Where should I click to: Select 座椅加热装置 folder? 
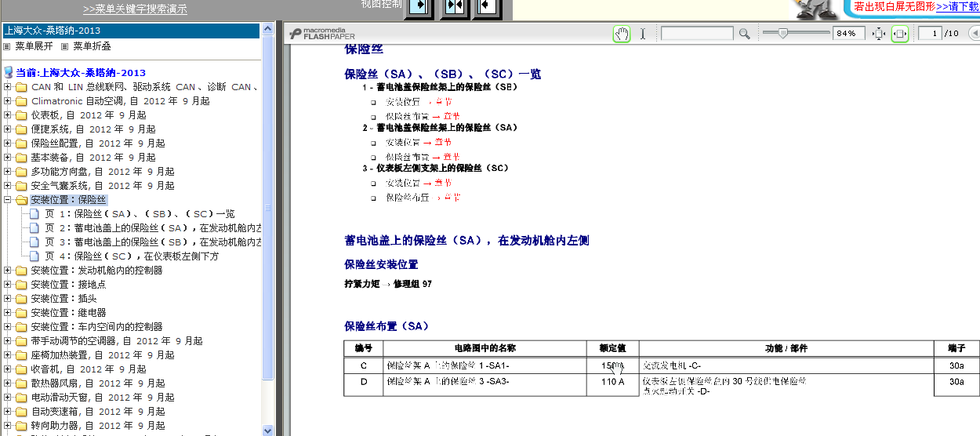pos(103,355)
